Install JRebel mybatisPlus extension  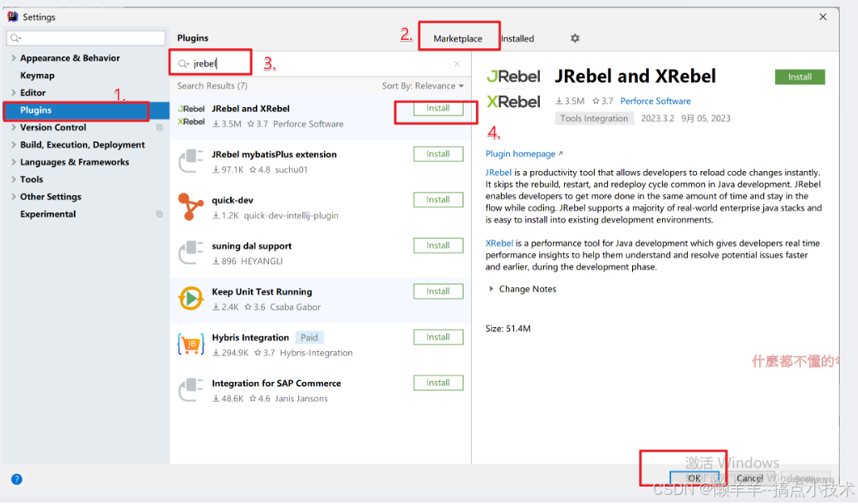(439, 154)
